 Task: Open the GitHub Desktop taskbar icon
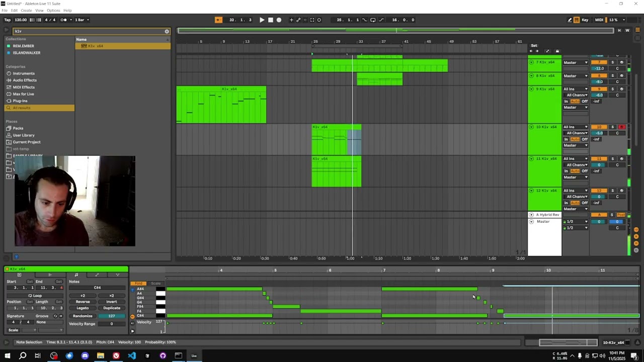(163, 356)
